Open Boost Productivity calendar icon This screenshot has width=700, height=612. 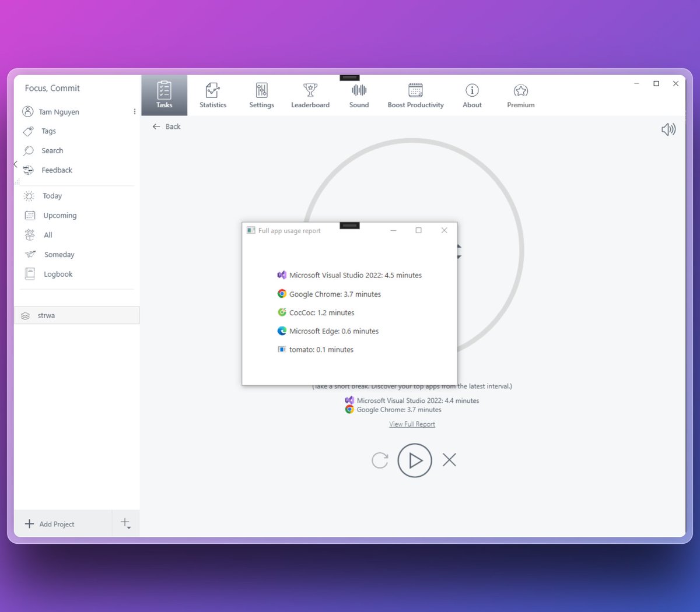coord(415,95)
